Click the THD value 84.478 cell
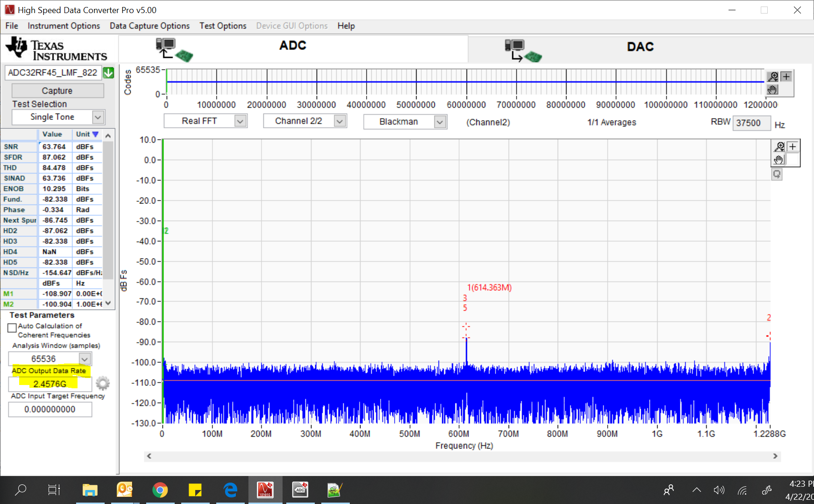 click(55, 168)
